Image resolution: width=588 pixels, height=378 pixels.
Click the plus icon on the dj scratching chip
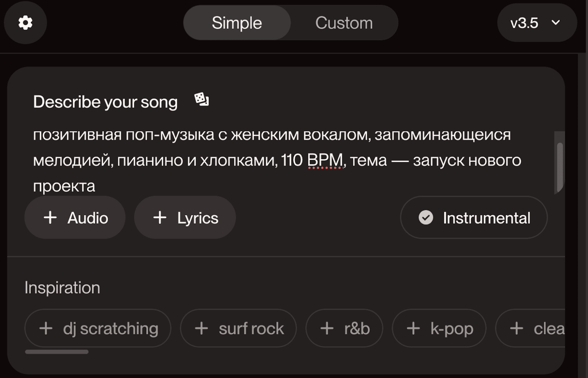click(x=46, y=328)
